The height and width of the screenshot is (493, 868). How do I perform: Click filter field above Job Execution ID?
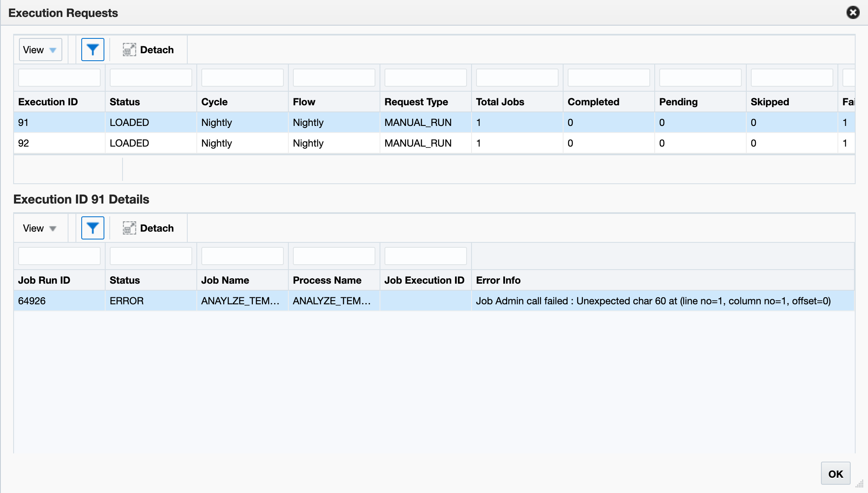[425, 256]
